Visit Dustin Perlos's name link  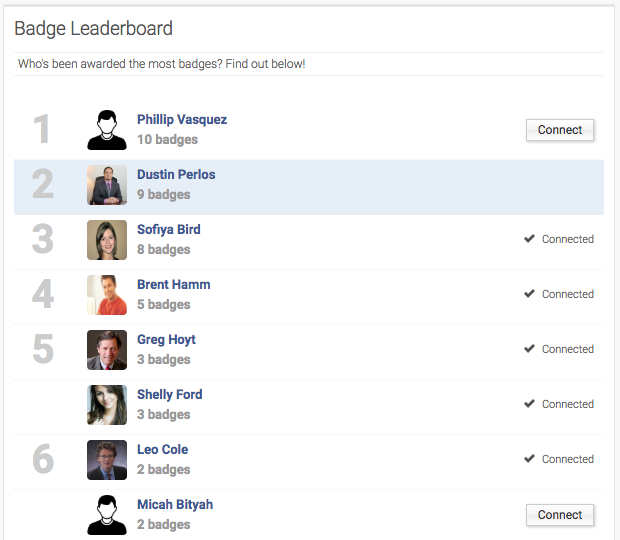coord(176,174)
